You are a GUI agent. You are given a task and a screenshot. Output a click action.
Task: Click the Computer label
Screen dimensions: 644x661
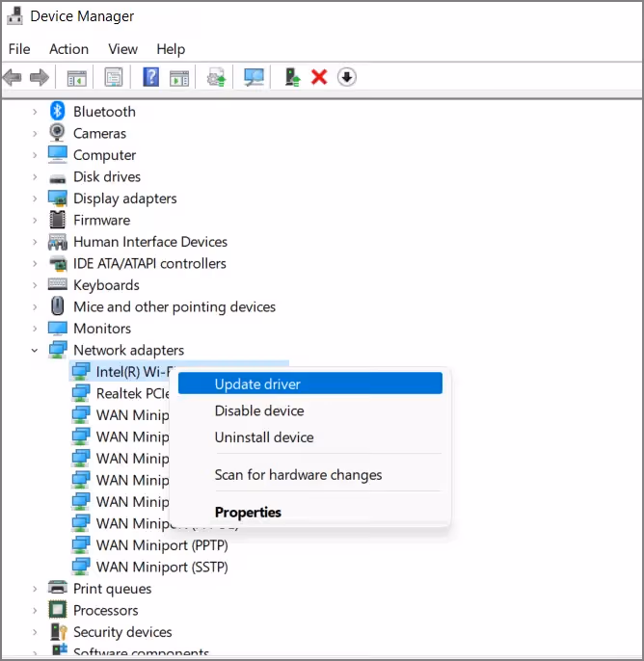pos(104,155)
